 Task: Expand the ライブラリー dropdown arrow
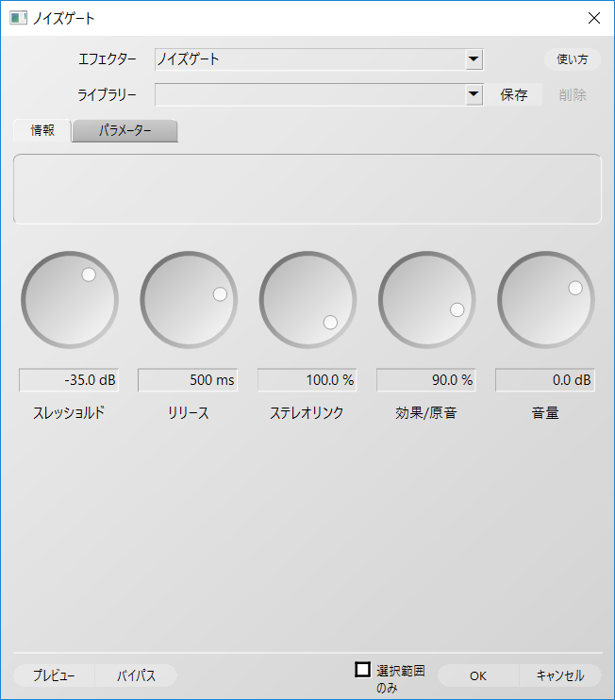(474, 94)
